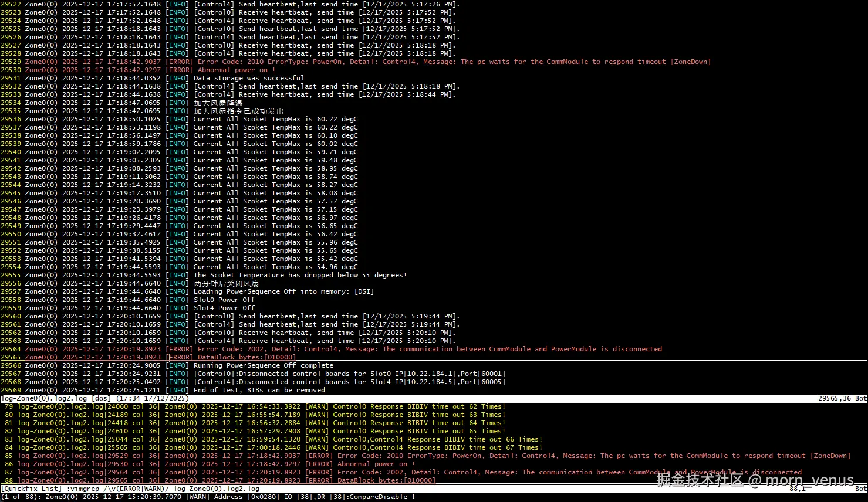Jump to quickfix entry 85 Error Code 2010
868x502 pixels.
tap(427, 456)
